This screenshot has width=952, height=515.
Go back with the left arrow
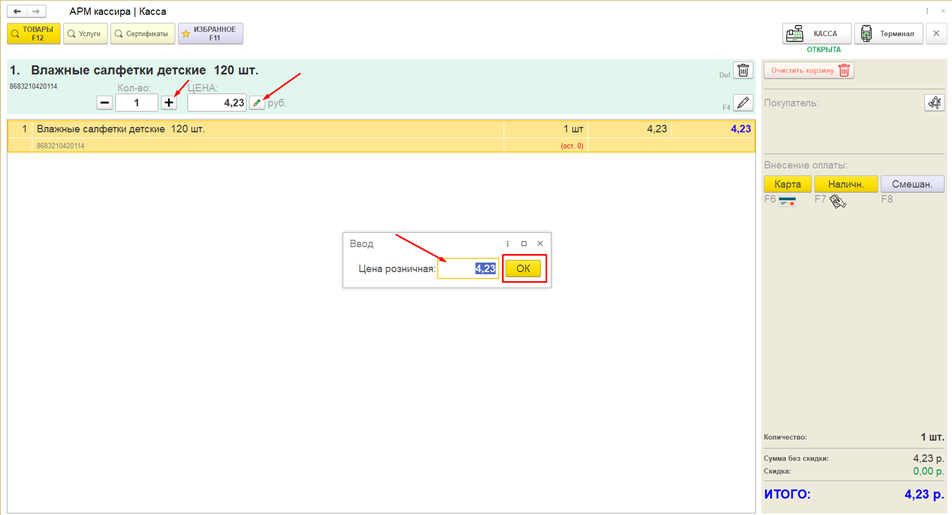pyautogui.click(x=17, y=11)
